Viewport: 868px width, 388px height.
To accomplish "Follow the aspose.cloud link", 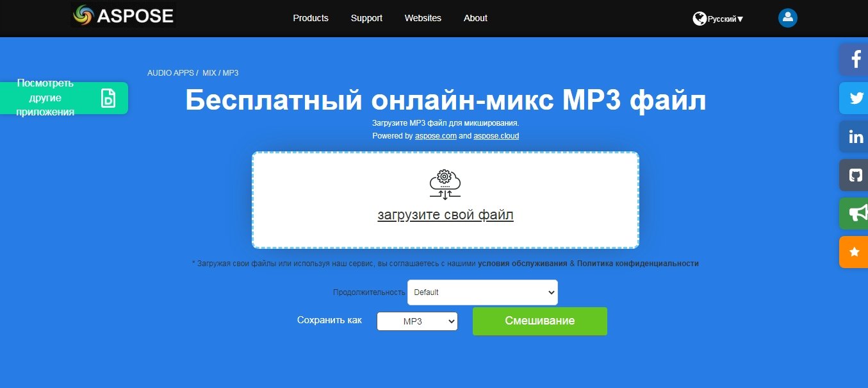I will (496, 136).
